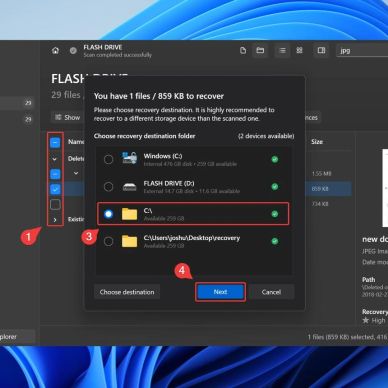Collapse the nested subfolder chevron
The image size is (388, 388).
point(76,173)
